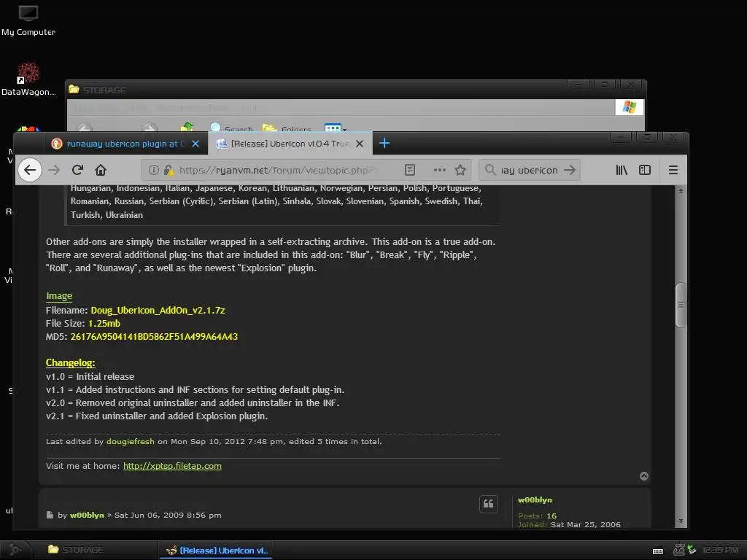Open the Doug_UberIcon_AddOn_v2.1.7z file link
This screenshot has height=560, width=747.
[158, 310]
